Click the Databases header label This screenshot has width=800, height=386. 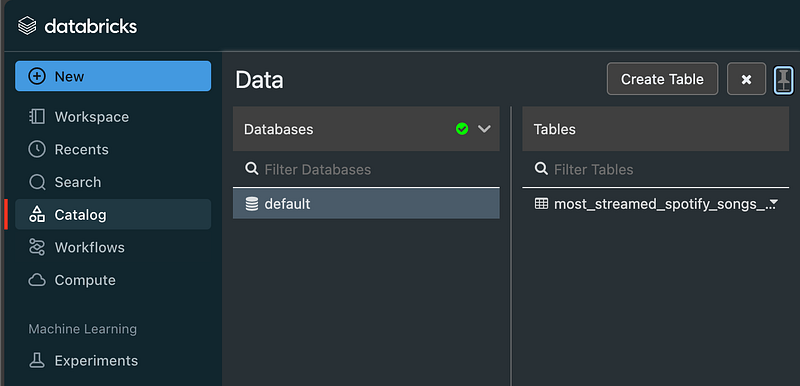(279, 130)
